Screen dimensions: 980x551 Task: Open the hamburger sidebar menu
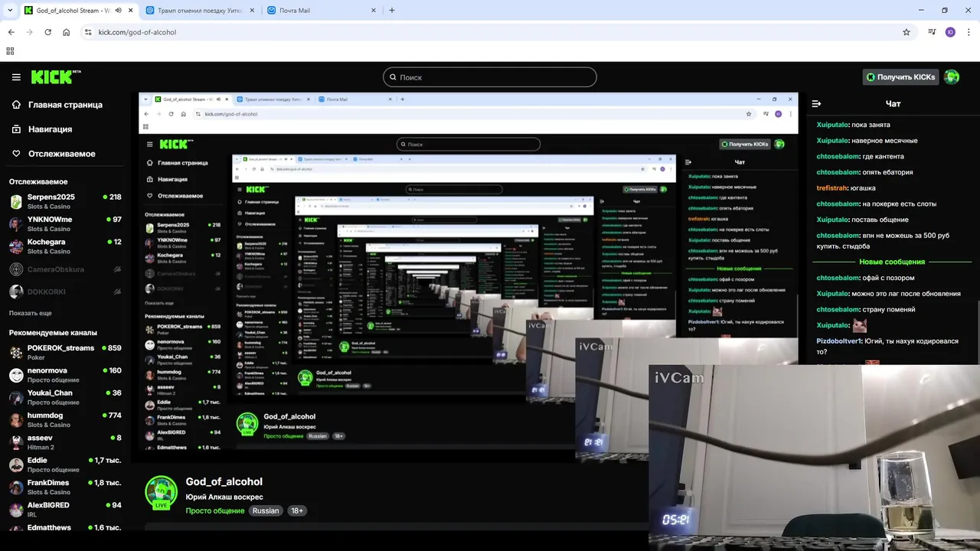point(16,77)
